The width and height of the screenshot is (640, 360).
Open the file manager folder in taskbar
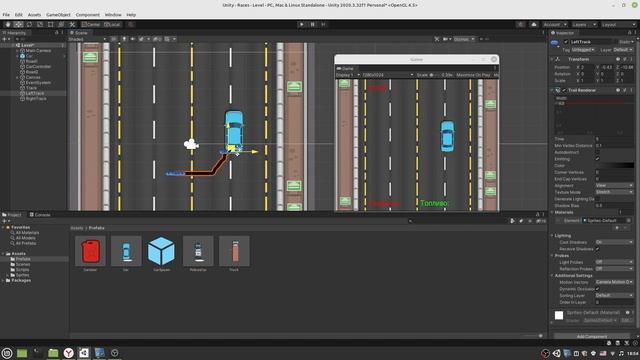[53, 353]
